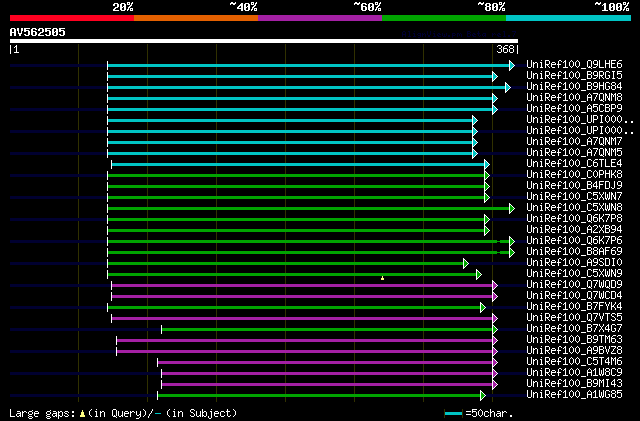Click the purple alignment bar of C5T4M6
The height and width of the screenshot is (421, 640).
[x=325, y=363]
